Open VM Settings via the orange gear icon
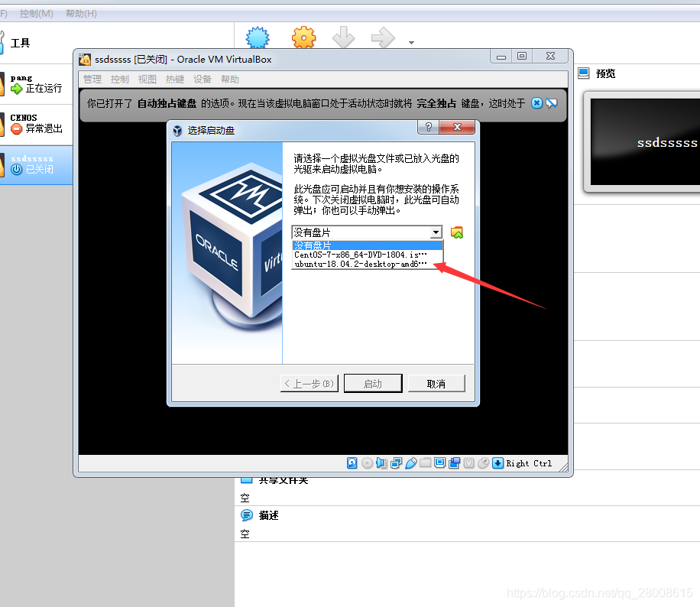The image size is (700, 607). (303, 37)
